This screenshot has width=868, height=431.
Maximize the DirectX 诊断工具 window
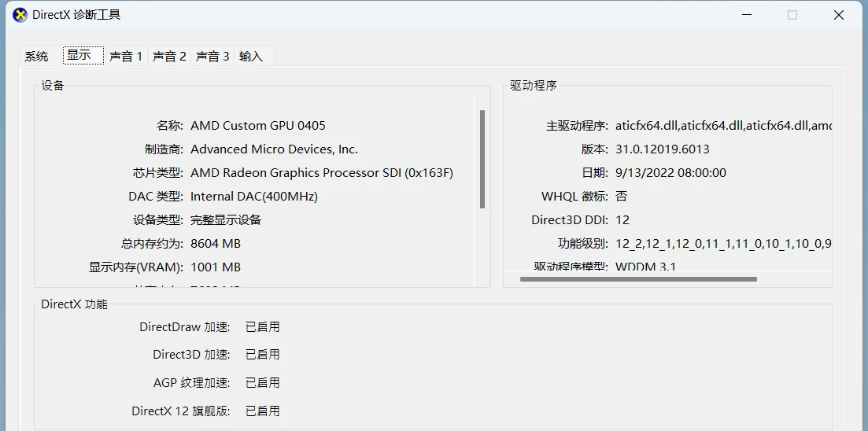(x=792, y=15)
